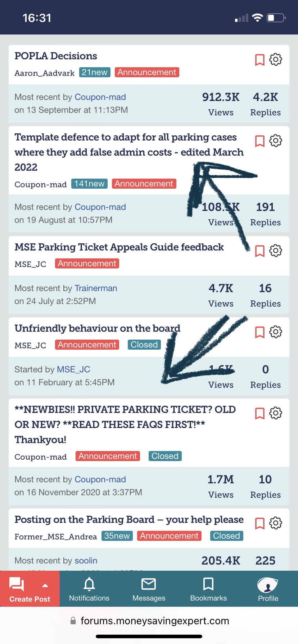Toggle bookmark on Template defence thread
The height and width of the screenshot is (644, 298).
click(x=259, y=141)
